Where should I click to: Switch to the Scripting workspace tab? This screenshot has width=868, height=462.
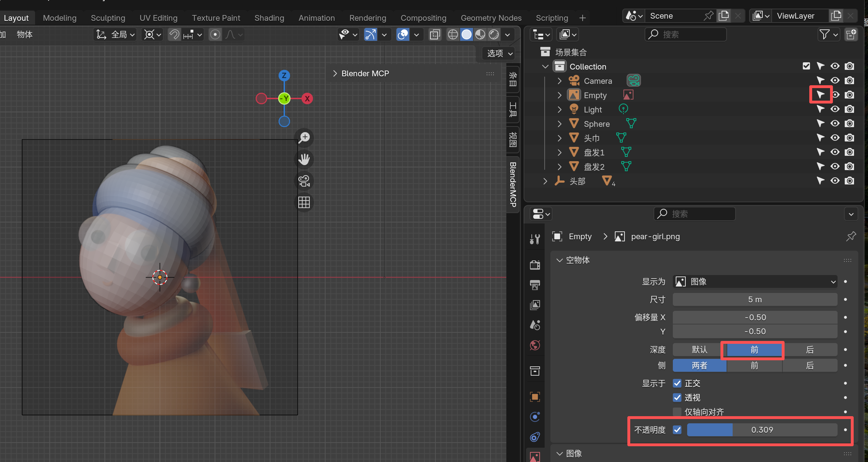tap(551, 18)
